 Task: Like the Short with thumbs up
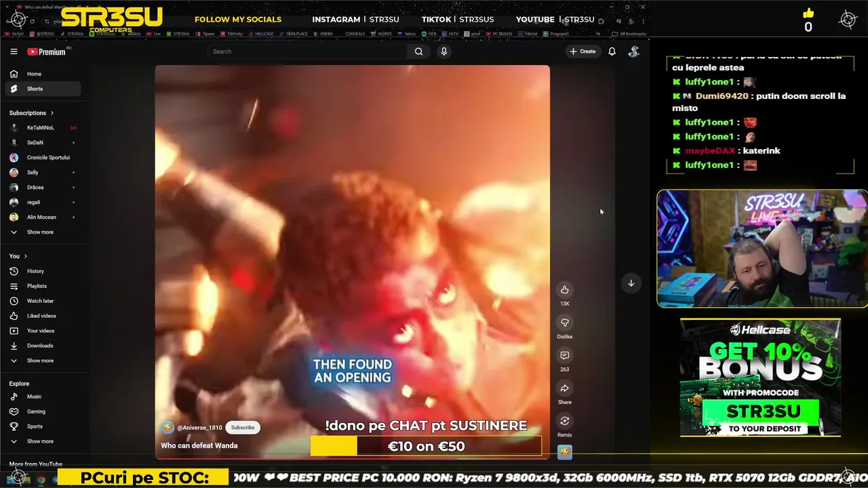(x=564, y=290)
